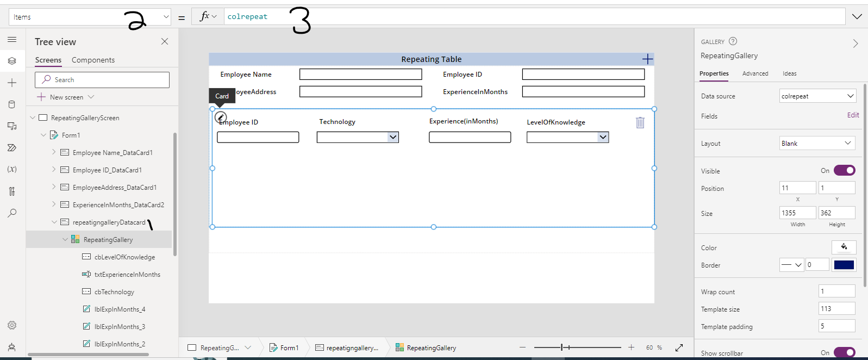Switch to the Components tab
Screen dimensions: 868x360
(93, 60)
